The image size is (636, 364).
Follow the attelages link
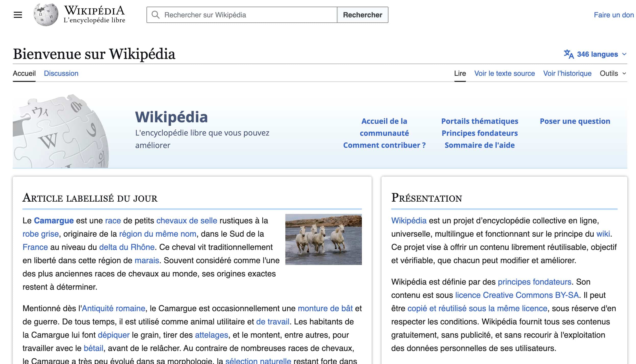tap(211, 335)
